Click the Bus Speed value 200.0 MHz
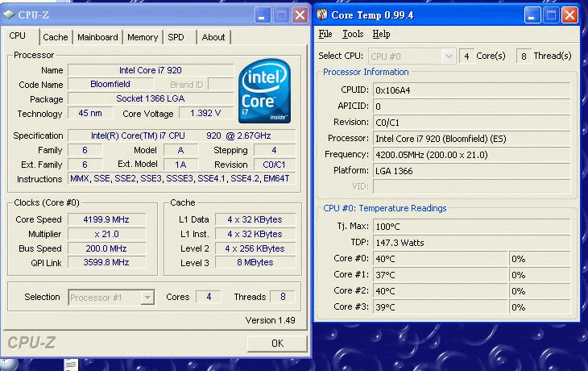Viewport: 588px width, 371px height. (106, 248)
